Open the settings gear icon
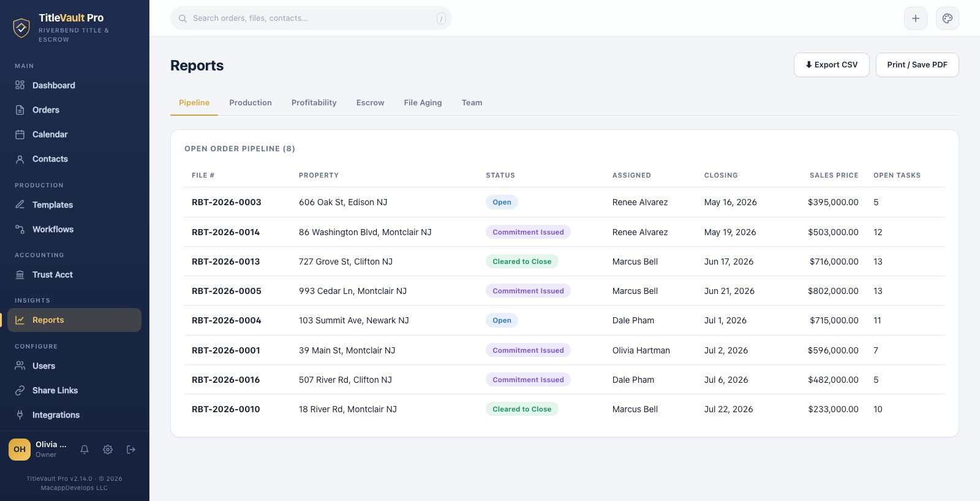980x501 pixels. click(108, 450)
